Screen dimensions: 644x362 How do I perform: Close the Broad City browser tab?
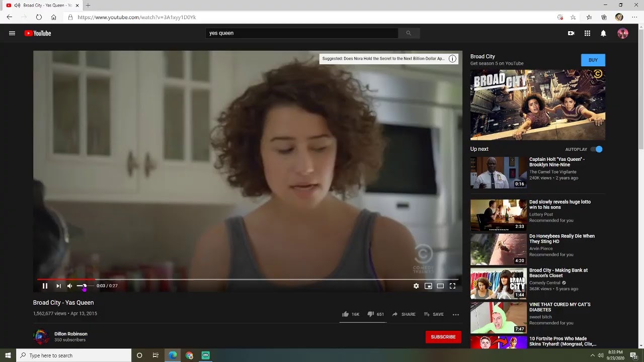77,5
